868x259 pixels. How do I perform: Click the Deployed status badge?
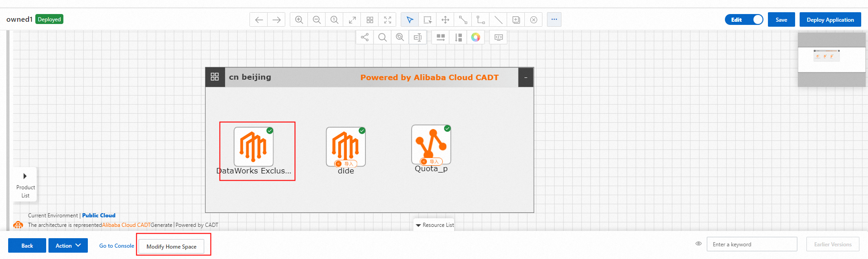[x=49, y=19]
